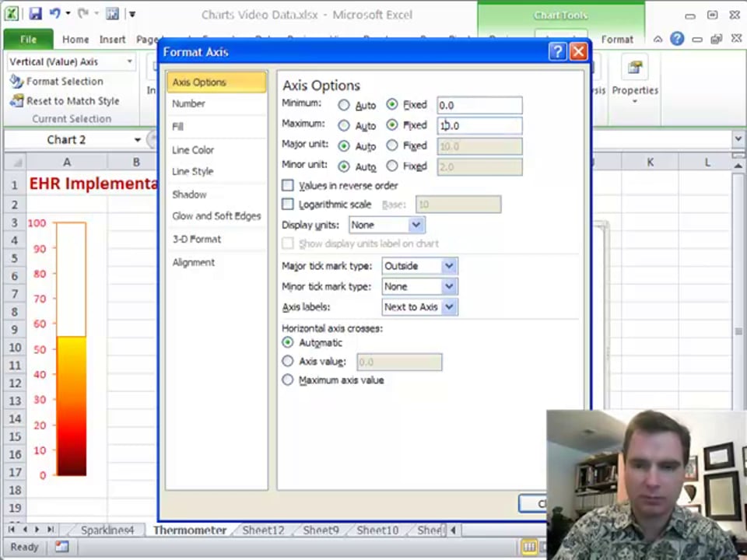The width and height of the screenshot is (747, 560).
Task: Open Minor tick mark type dropdown
Action: 449,286
